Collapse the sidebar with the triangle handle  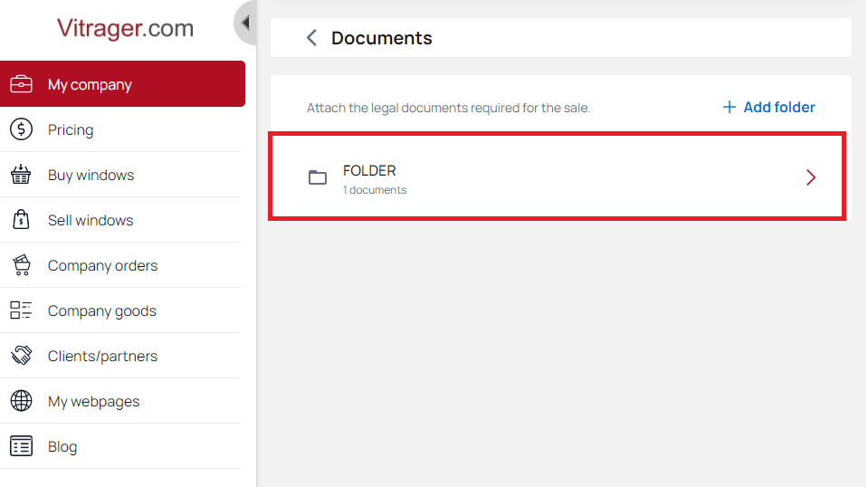[245, 23]
